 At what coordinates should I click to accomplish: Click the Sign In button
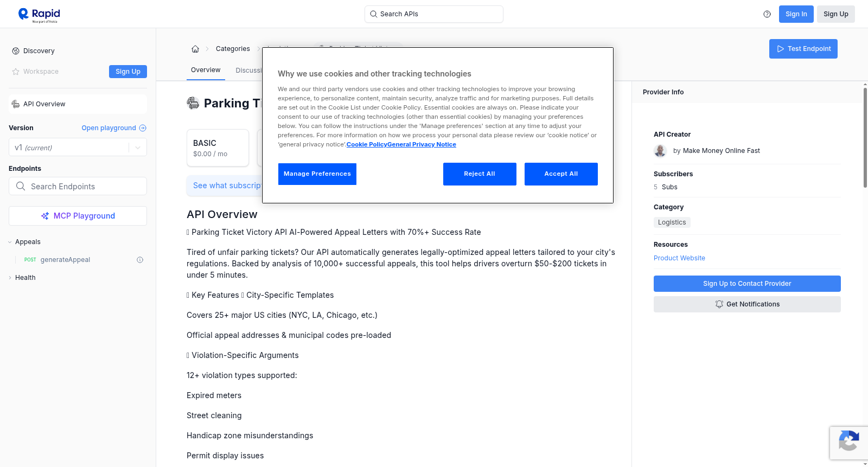point(796,14)
